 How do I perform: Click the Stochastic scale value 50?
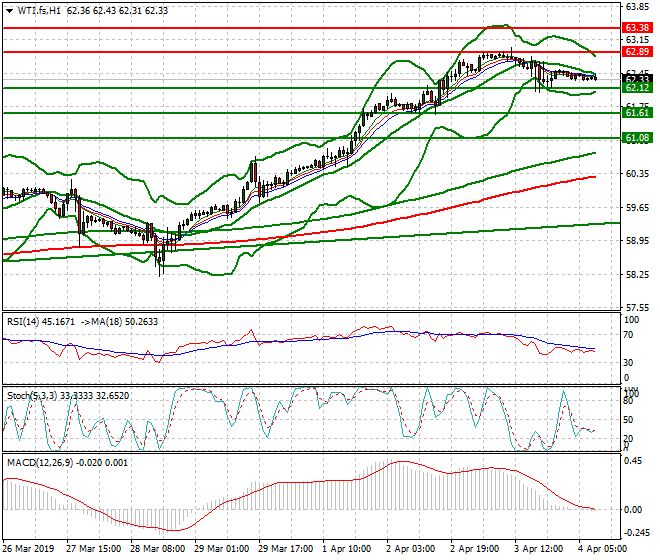pyautogui.click(x=628, y=420)
